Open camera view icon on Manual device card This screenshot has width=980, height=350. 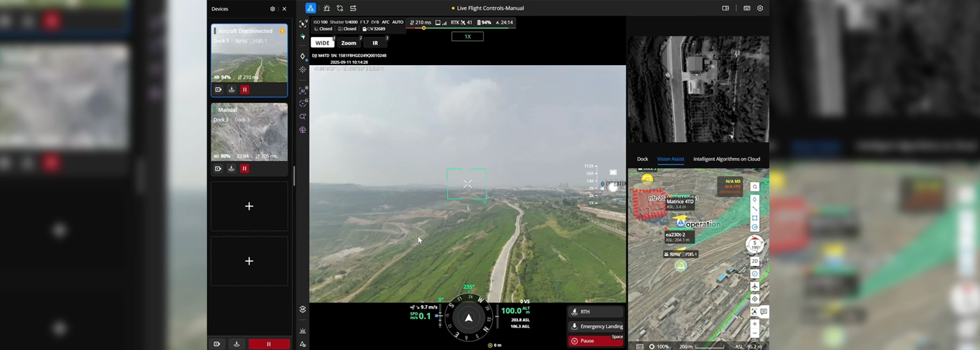[218, 169]
